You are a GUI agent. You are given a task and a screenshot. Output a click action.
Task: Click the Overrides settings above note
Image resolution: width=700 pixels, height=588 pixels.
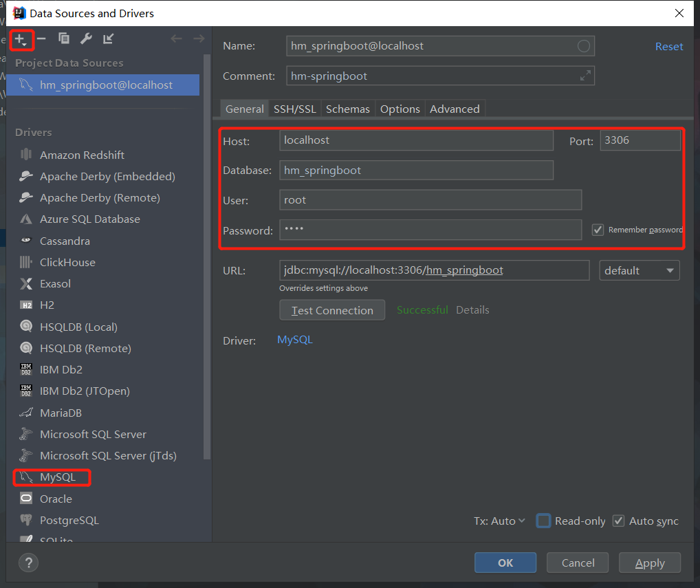point(324,288)
